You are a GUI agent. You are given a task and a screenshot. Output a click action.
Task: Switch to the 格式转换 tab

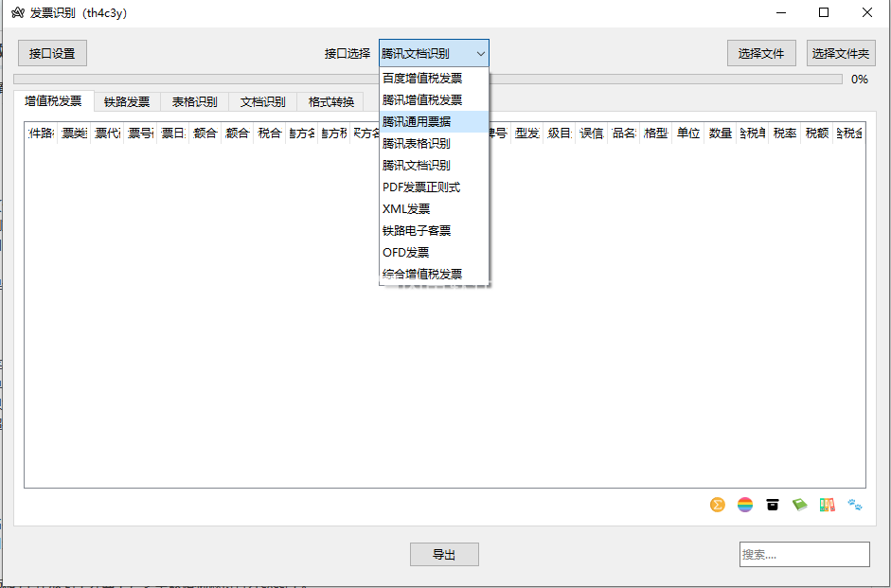click(x=330, y=101)
